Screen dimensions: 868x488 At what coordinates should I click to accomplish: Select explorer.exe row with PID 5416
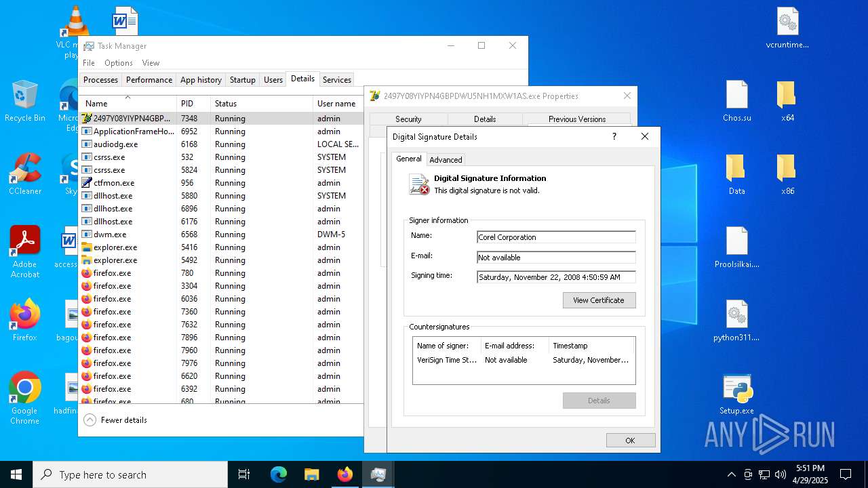click(222, 247)
